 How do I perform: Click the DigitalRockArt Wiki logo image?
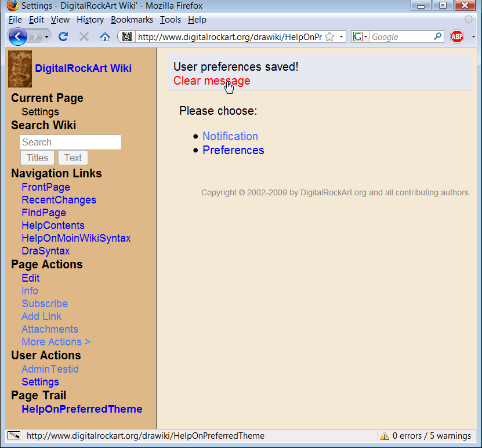pyautogui.click(x=20, y=68)
